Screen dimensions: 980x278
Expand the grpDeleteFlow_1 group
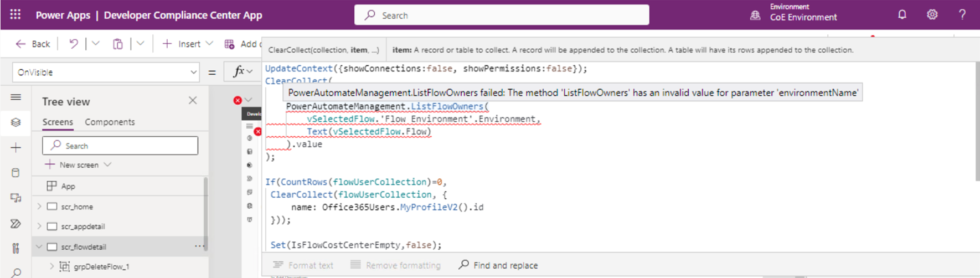(x=52, y=266)
